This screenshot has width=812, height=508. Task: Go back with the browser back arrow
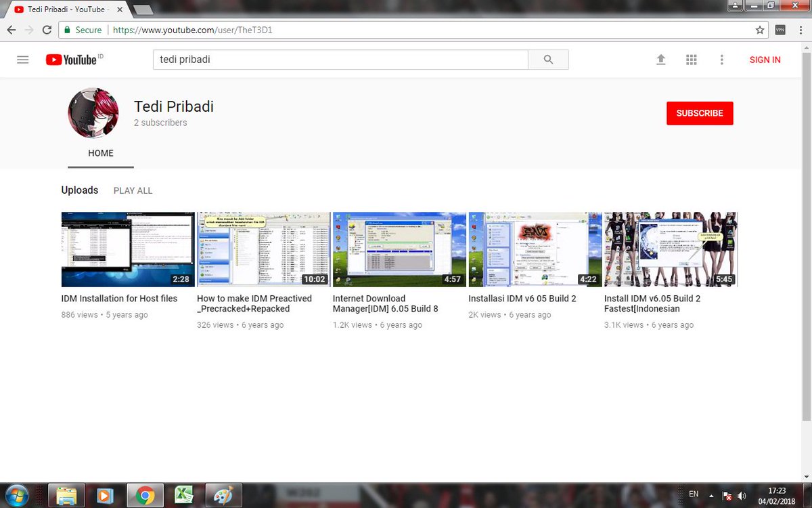point(12,30)
